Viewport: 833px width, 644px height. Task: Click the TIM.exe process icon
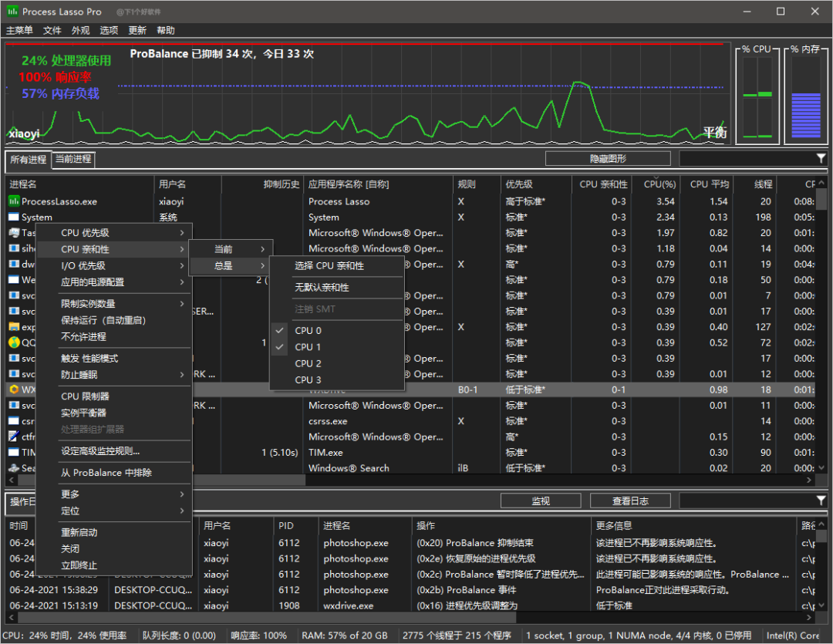pyautogui.click(x=14, y=453)
